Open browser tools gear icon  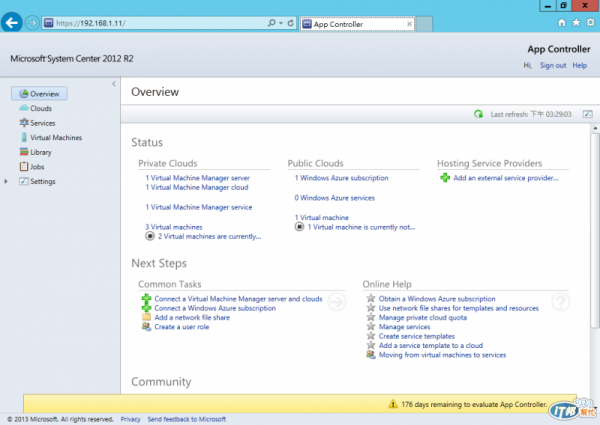(590, 23)
